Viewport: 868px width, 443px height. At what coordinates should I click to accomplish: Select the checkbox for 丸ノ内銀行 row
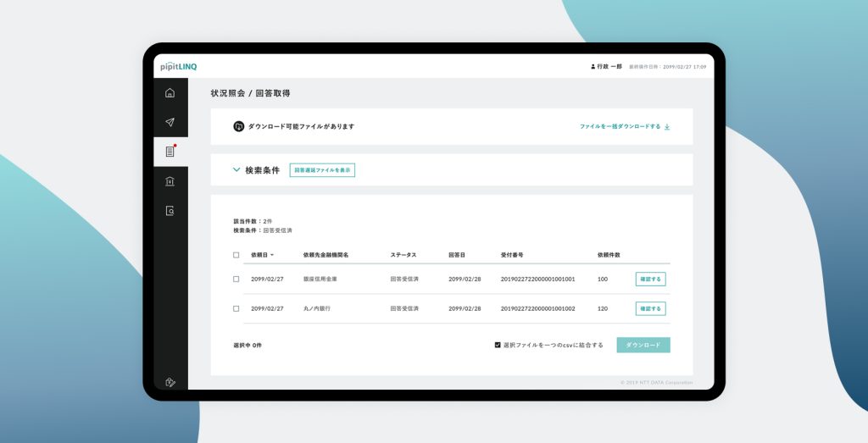pyautogui.click(x=236, y=308)
